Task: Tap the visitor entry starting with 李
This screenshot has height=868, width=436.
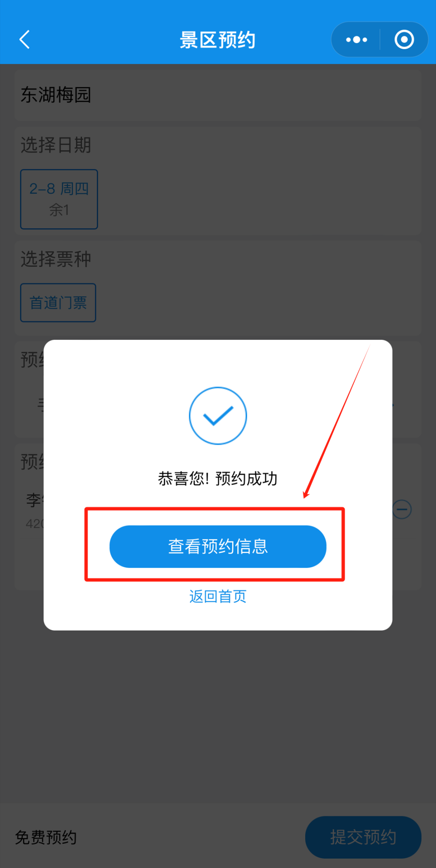Action: point(34,511)
